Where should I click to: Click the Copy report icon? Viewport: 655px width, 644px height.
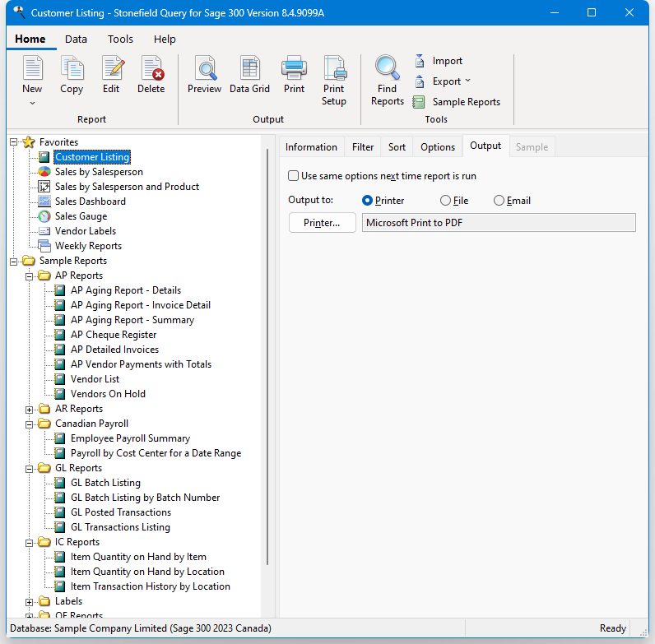point(72,67)
